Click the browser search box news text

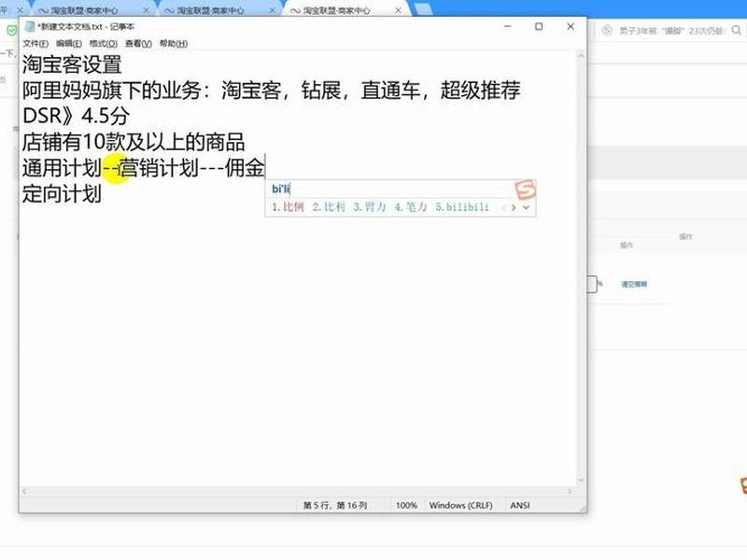671,31
